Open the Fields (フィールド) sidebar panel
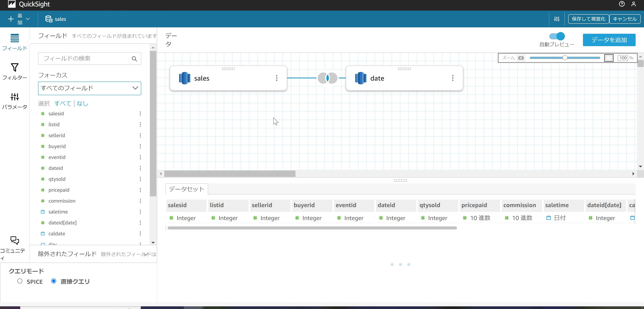 [x=14, y=42]
